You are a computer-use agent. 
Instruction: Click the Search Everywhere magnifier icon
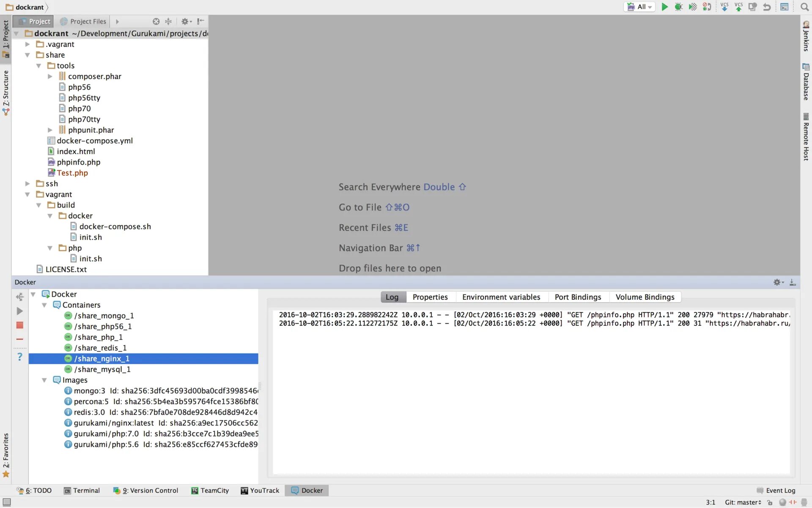(804, 7)
